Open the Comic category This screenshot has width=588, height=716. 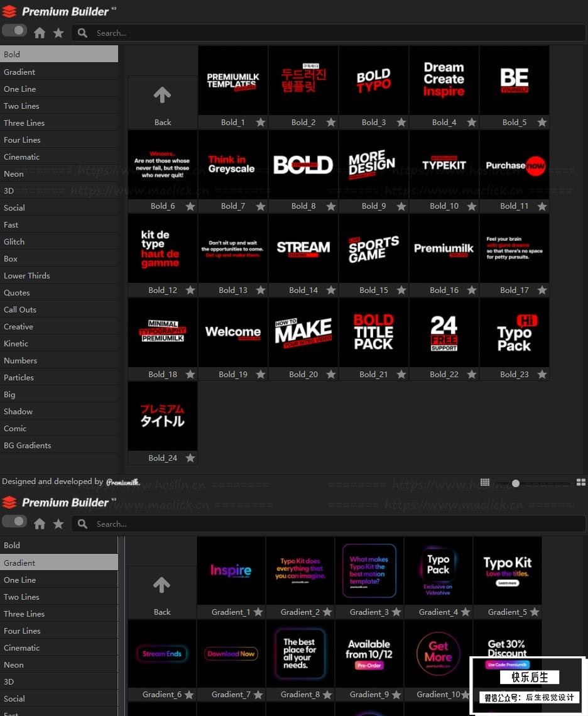59,428
